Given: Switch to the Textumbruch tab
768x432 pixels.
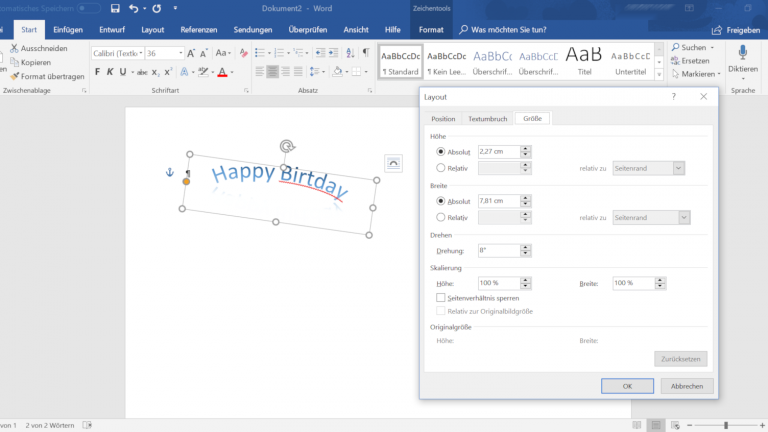Looking at the screenshot, I should (487, 118).
